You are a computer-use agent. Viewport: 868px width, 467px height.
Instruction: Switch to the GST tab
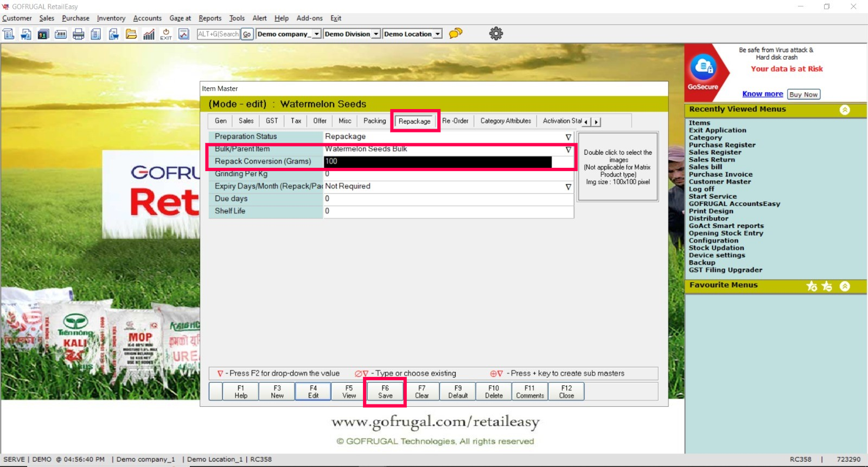click(272, 121)
